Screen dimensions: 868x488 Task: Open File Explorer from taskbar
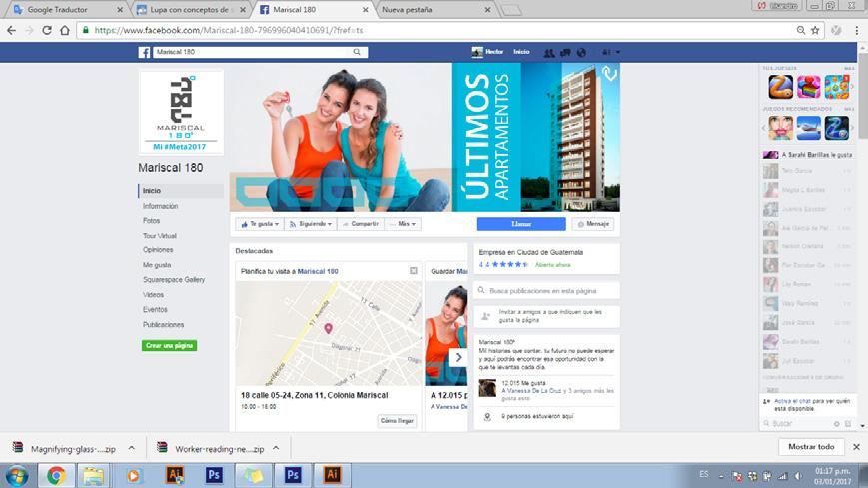coord(94,476)
